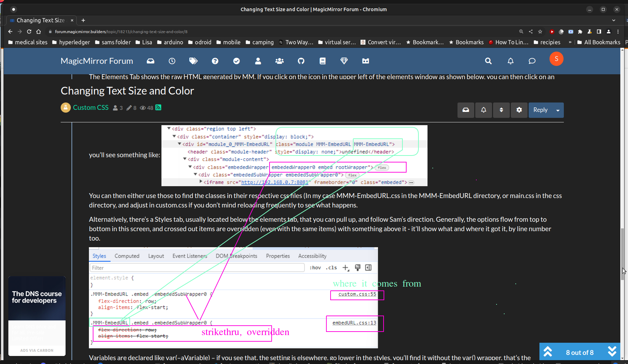This screenshot has width=628, height=364.
Task: Open the browser tab list dropdown
Action: pos(614,20)
